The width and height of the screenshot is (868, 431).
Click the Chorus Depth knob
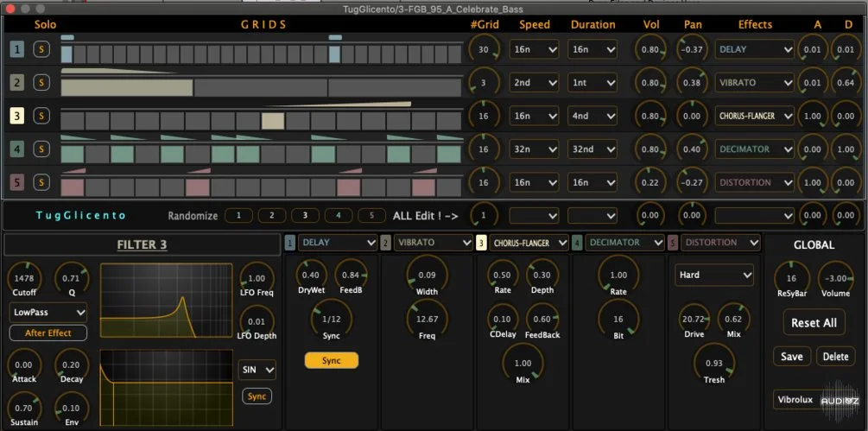pyautogui.click(x=542, y=275)
